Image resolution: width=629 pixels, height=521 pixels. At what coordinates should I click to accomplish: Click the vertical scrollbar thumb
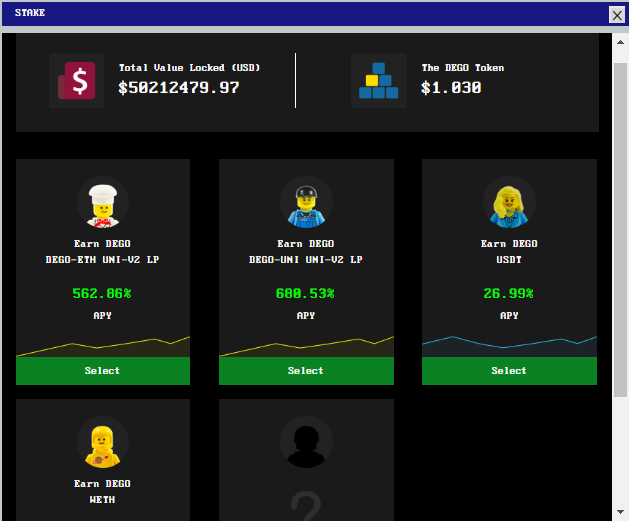[620, 230]
